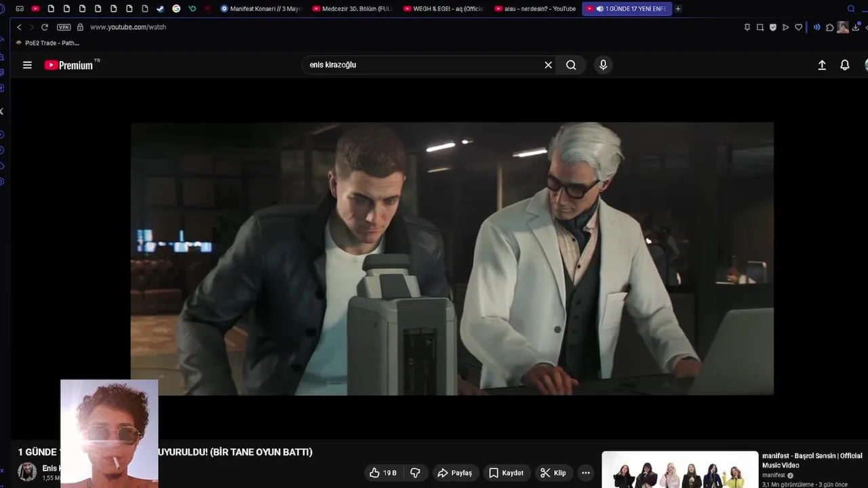Create a clip with the Klip button

[553, 473]
